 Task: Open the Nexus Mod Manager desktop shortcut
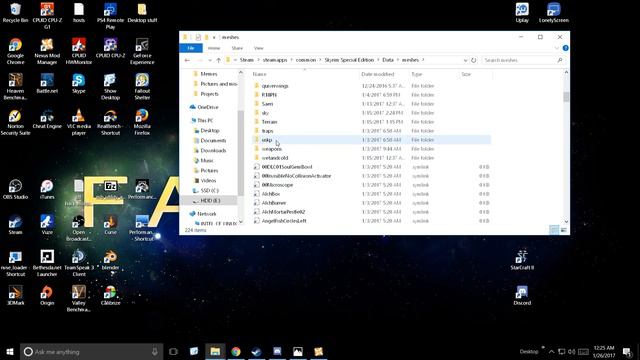47,51
